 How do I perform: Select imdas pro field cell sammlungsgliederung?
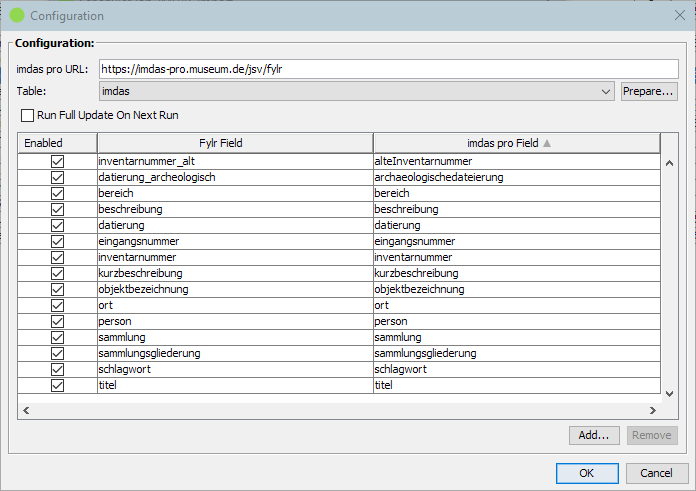(517, 353)
